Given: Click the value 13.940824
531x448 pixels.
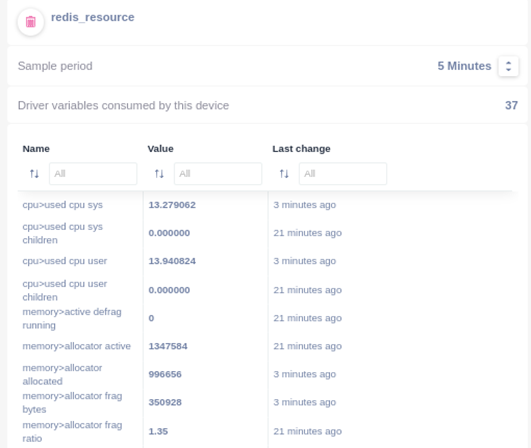Looking at the screenshot, I should (x=172, y=261).
